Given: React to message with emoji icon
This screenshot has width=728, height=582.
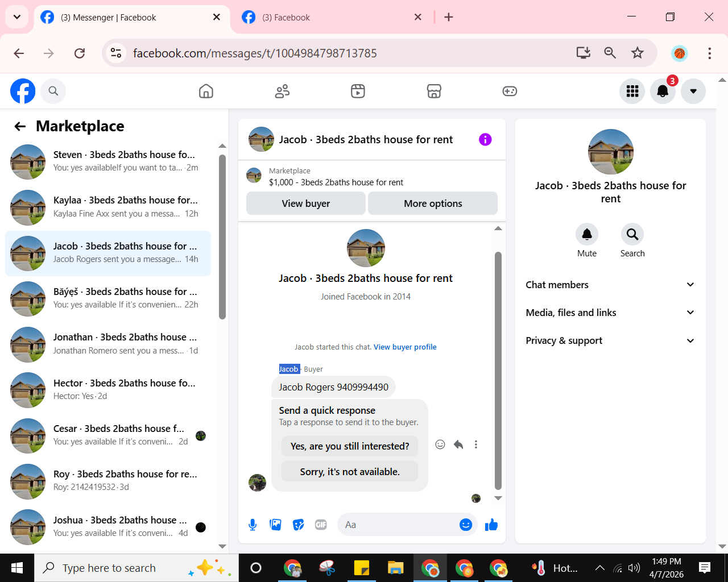Looking at the screenshot, I should point(440,444).
